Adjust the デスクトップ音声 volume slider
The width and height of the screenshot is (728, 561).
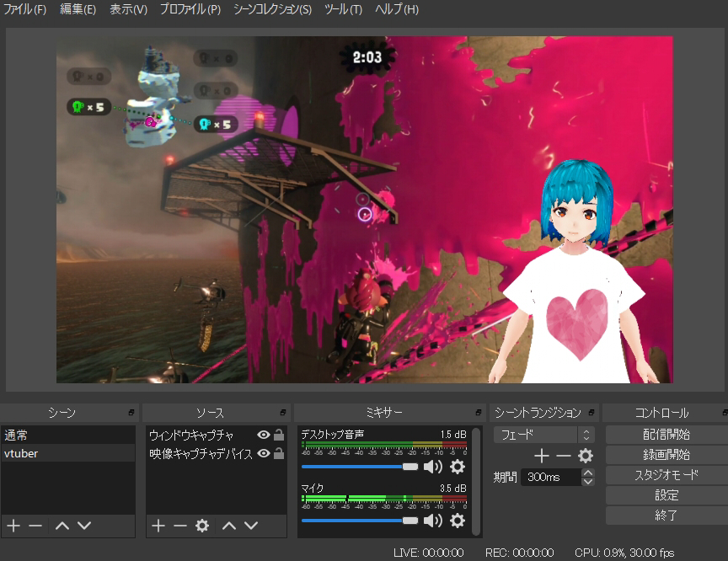[x=360, y=467]
